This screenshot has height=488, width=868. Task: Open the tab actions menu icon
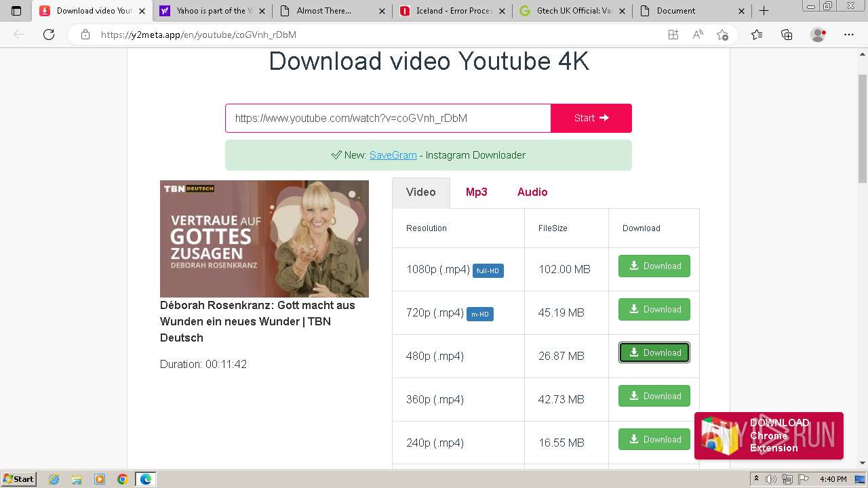tap(16, 11)
